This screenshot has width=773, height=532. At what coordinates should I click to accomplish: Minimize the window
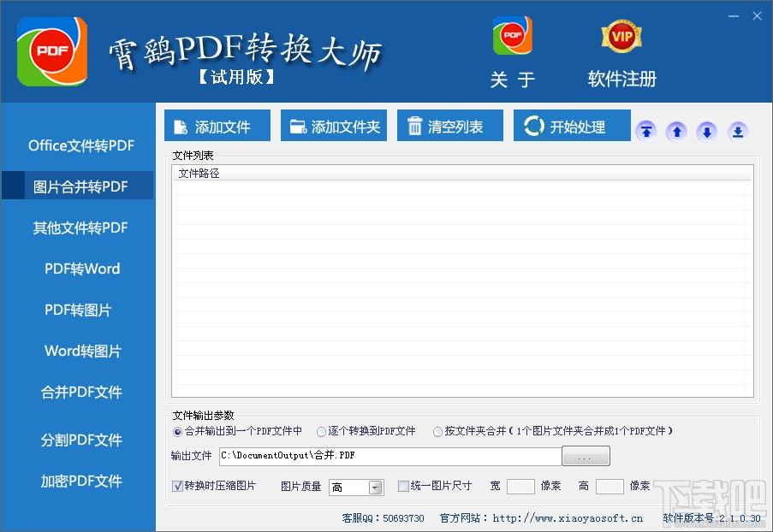point(734,16)
